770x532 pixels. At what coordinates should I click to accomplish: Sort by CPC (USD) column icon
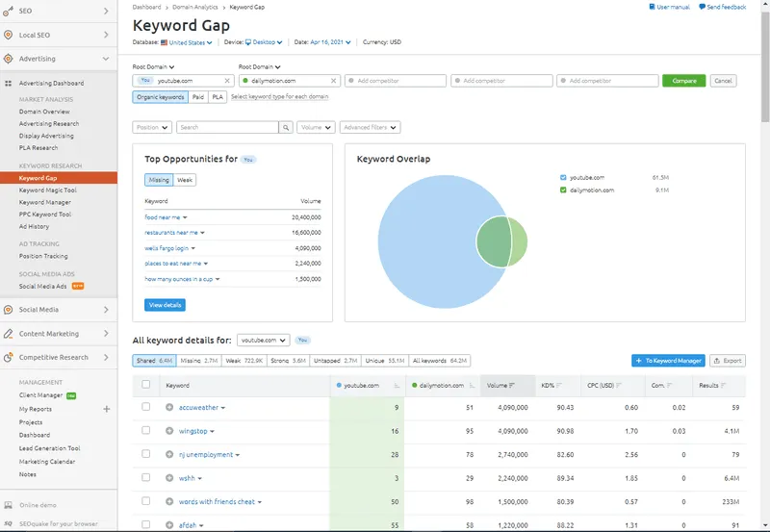click(619, 386)
